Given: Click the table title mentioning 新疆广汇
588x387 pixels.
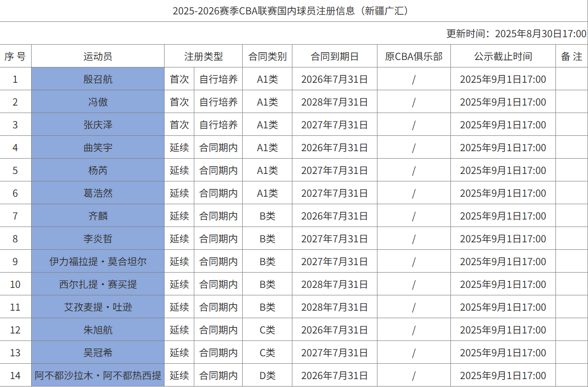Looking at the screenshot, I should tap(293, 11).
